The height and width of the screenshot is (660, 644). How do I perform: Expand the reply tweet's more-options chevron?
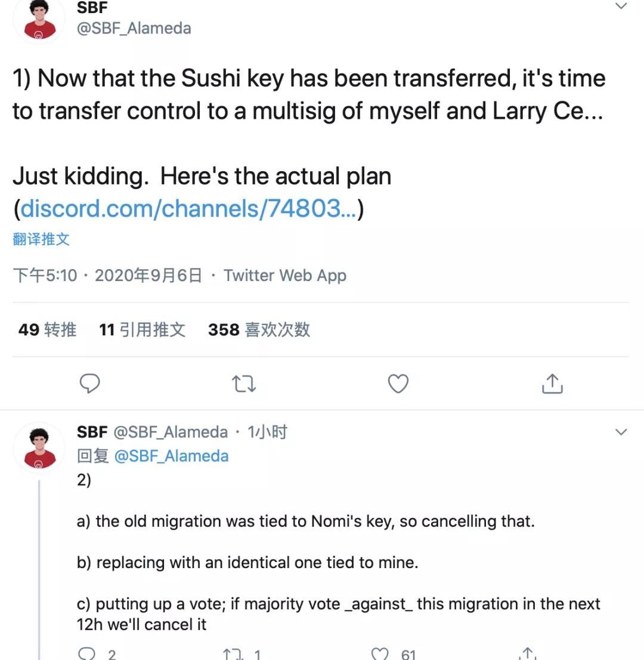tap(621, 432)
